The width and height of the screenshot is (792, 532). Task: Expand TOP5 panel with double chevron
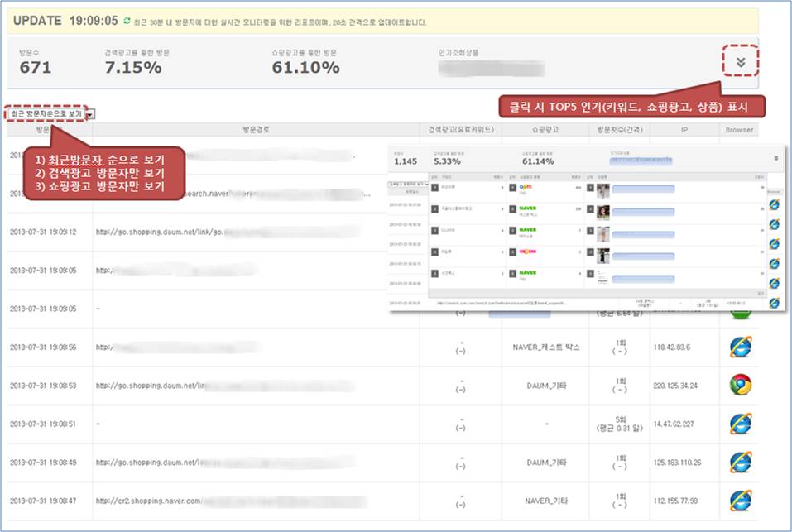pos(741,61)
